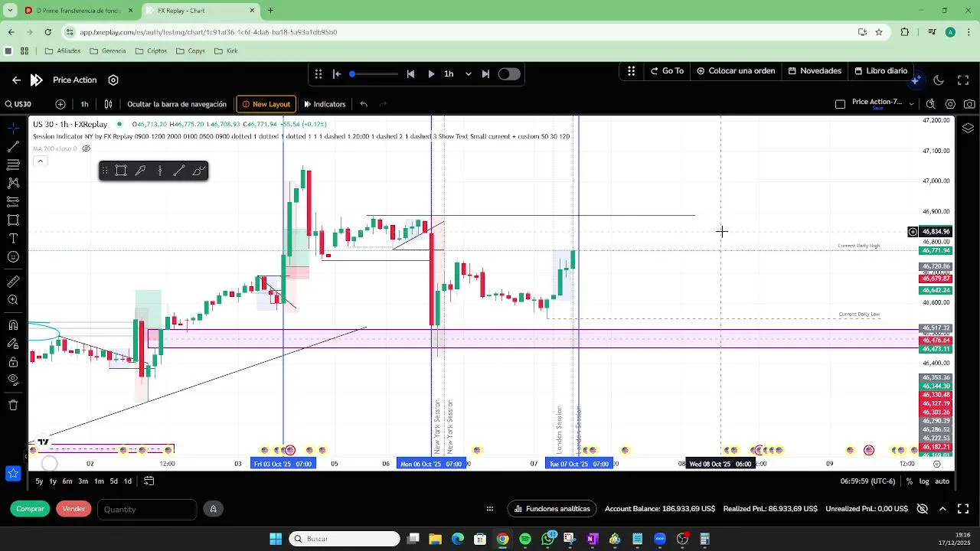Screen dimensions: 980x551
Task: Click the AI sparkle assistant icon
Action: pyautogui.click(x=916, y=80)
